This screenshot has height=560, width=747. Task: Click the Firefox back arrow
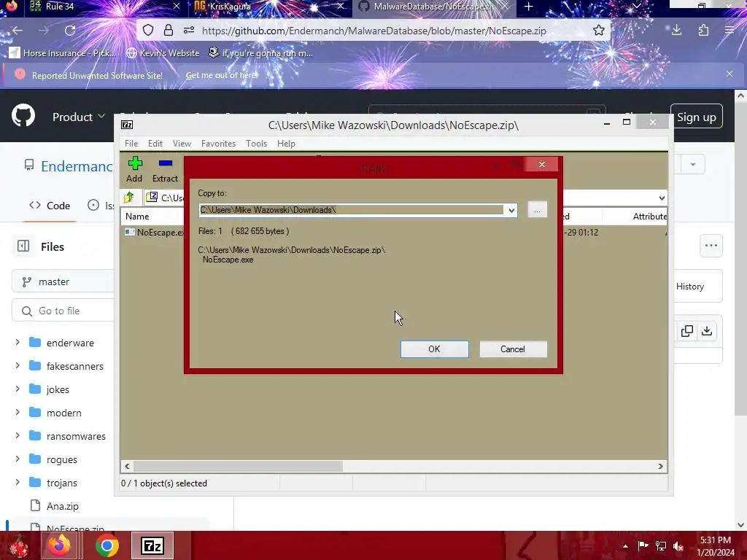pyautogui.click(x=18, y=31)
